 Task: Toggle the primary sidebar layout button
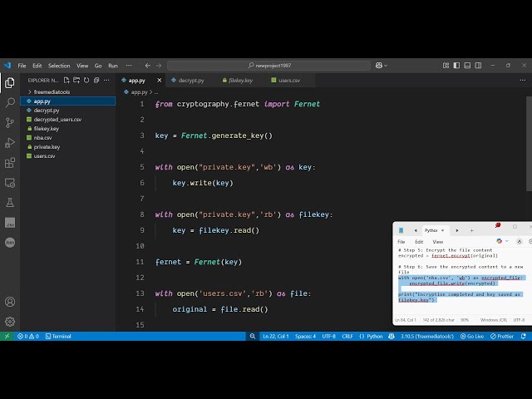tap(456, 66)
